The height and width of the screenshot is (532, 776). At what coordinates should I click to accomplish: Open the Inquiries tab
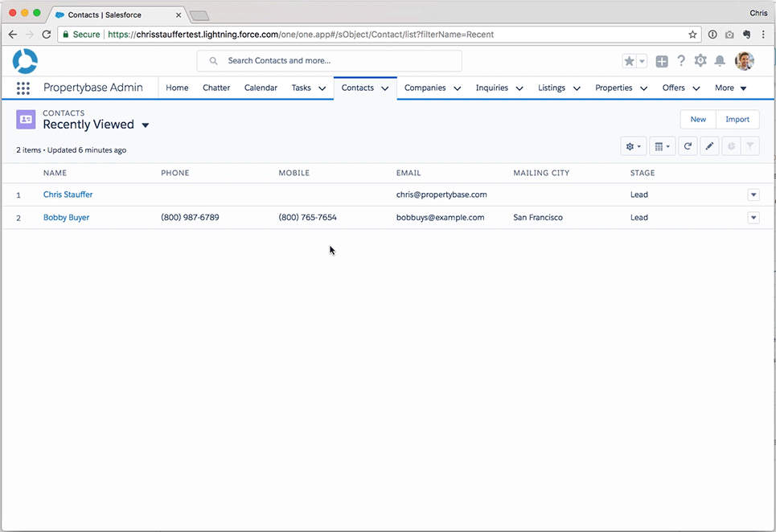(492, 88)
